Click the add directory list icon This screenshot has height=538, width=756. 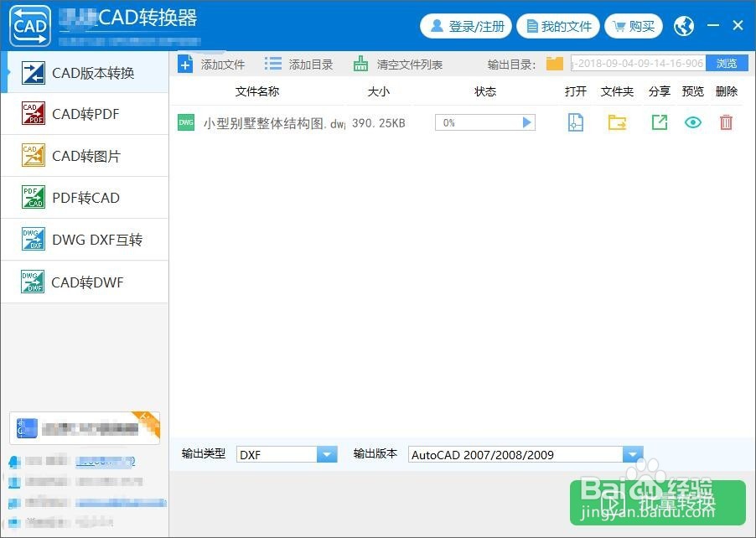click(273, 64)
